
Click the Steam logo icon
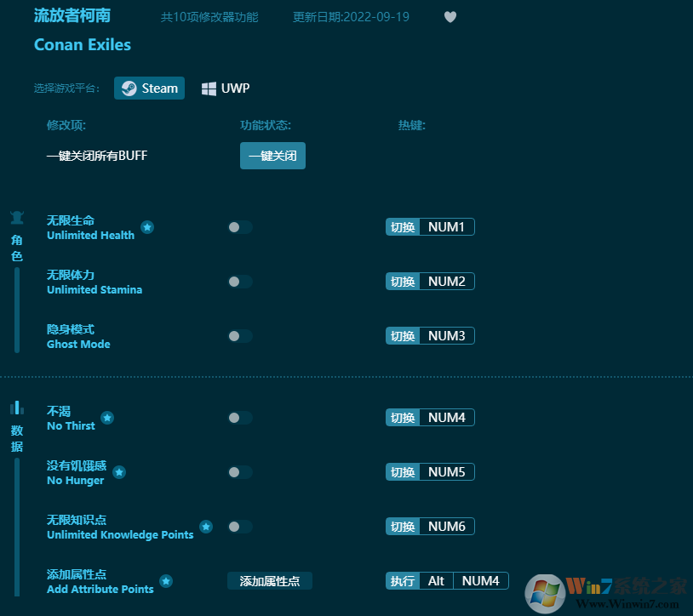coord(129,88)
